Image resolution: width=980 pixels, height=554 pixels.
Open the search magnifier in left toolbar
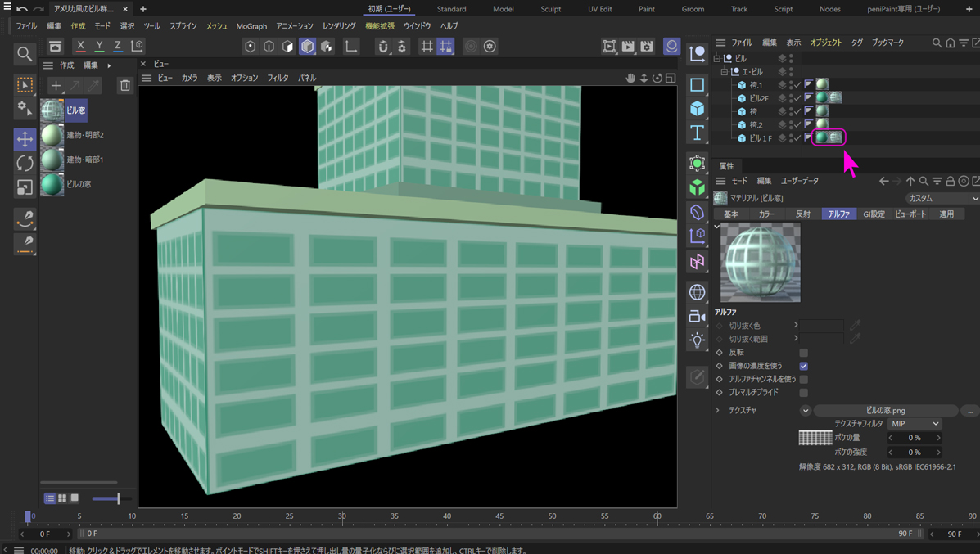[25, 54]
